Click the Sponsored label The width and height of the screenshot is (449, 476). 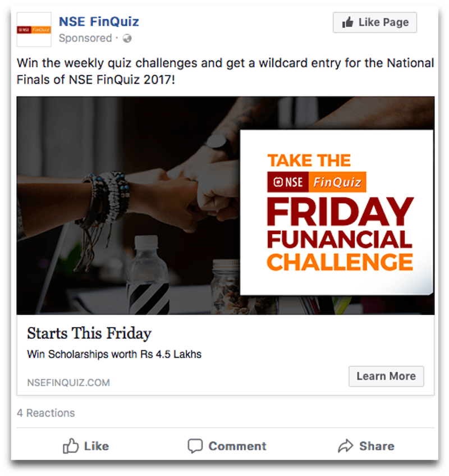pos(85,38)
